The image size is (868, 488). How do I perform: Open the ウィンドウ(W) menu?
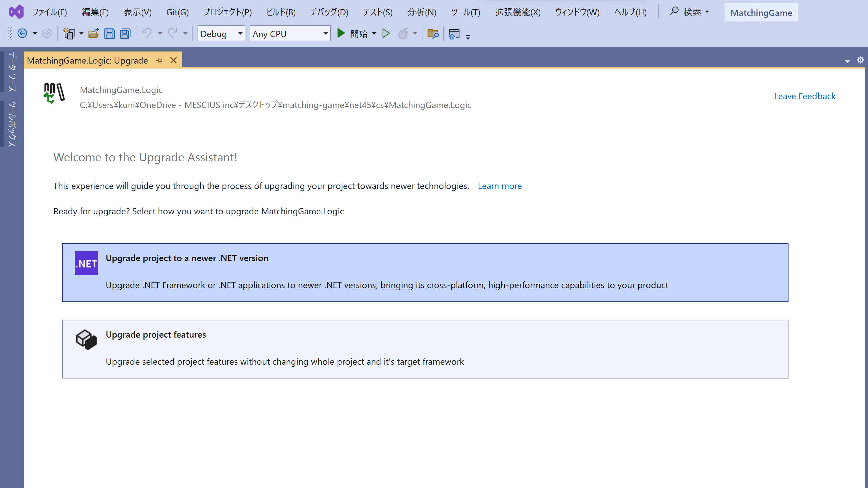tap(577, 12)
